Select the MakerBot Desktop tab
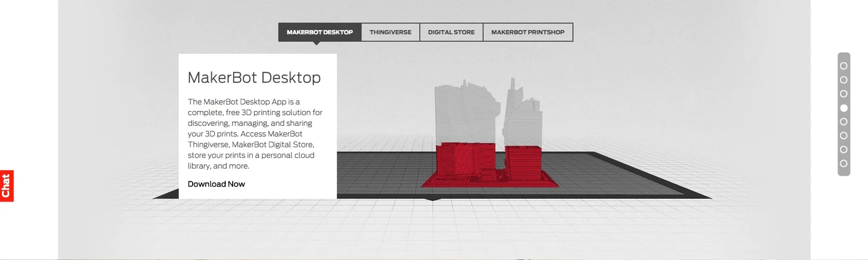The image size is (868, 260). point(320,32)
